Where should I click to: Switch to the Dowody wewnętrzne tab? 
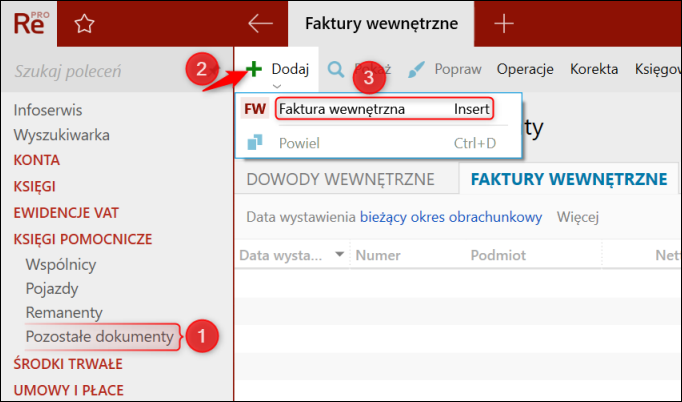(x=341, y=179)
